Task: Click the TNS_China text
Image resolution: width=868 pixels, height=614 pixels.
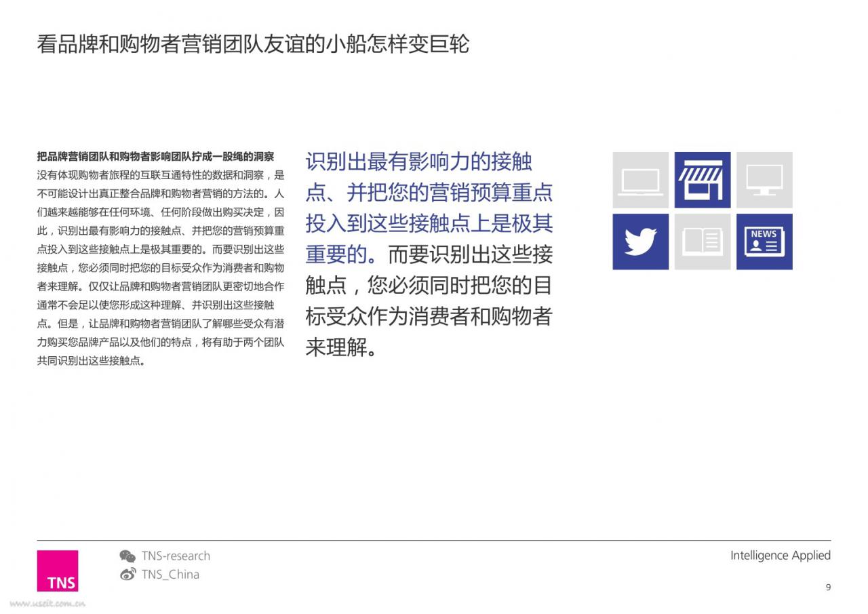Action: tap(170, 575)
